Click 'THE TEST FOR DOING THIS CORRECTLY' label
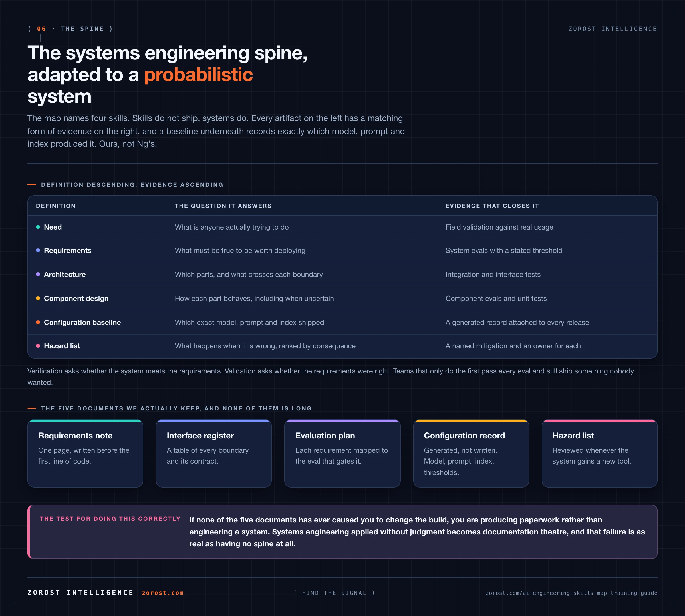685x616 pixels. point(110,519)
